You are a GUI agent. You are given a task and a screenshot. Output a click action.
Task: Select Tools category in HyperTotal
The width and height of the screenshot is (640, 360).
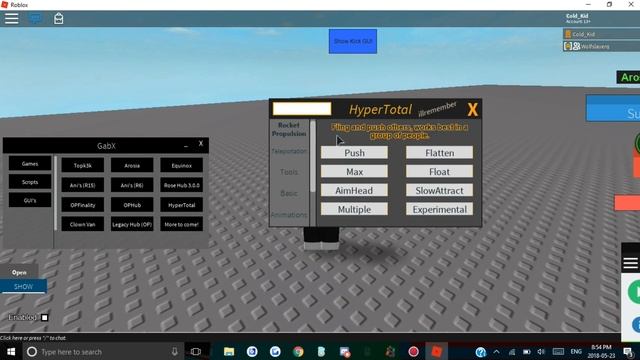pyautogui.click(x=289, y=172)
